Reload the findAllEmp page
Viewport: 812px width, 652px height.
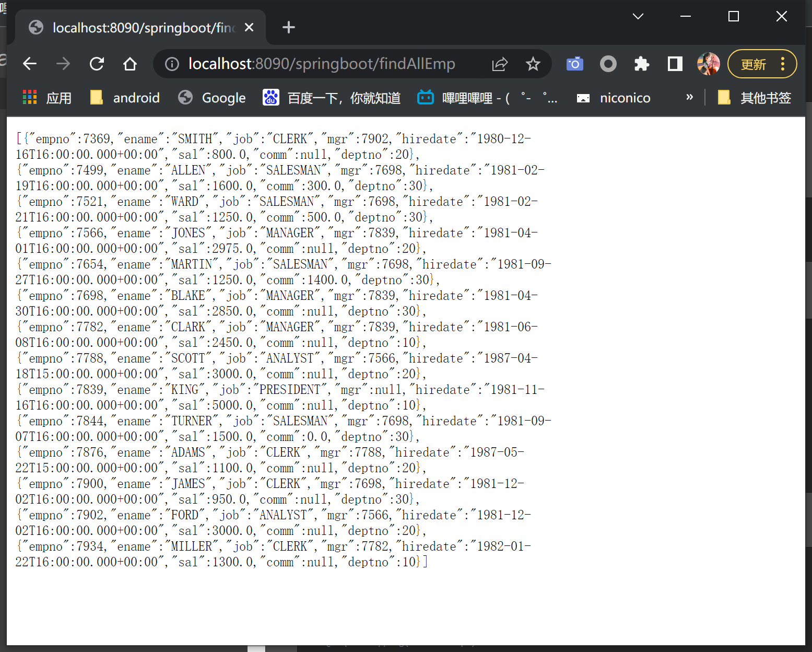click(97, 64)
